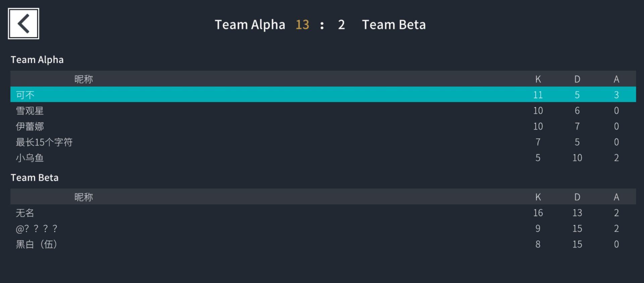Select player 黑白（伍）row

(x=37, y=244)
